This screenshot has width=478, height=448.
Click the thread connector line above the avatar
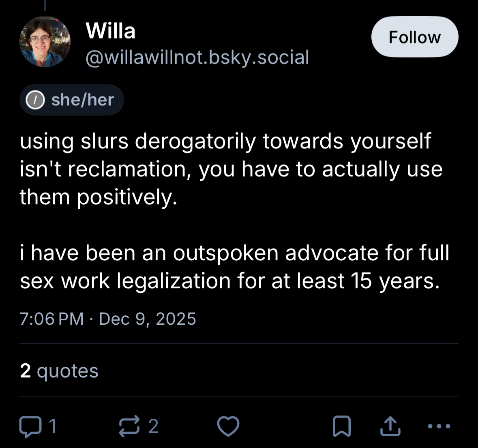(45, 5)
